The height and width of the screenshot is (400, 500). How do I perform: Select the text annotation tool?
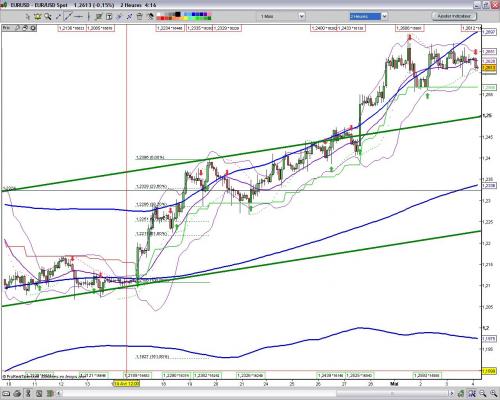pyautogui.click(x=109, y=17)
